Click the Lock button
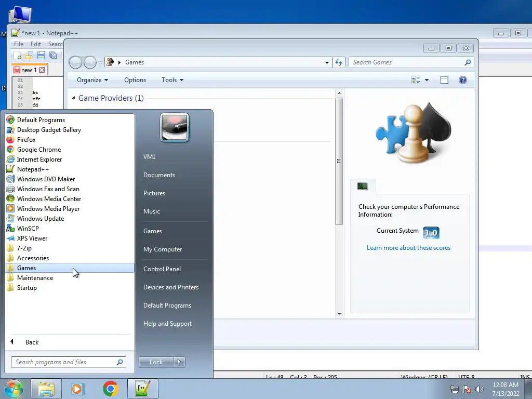Screen dimensions: 532x399 pos(156,362)
